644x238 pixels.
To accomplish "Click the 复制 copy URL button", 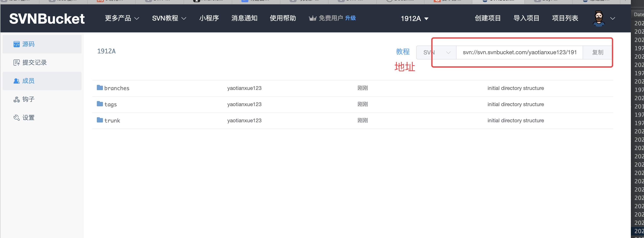I will coord(597,52).
